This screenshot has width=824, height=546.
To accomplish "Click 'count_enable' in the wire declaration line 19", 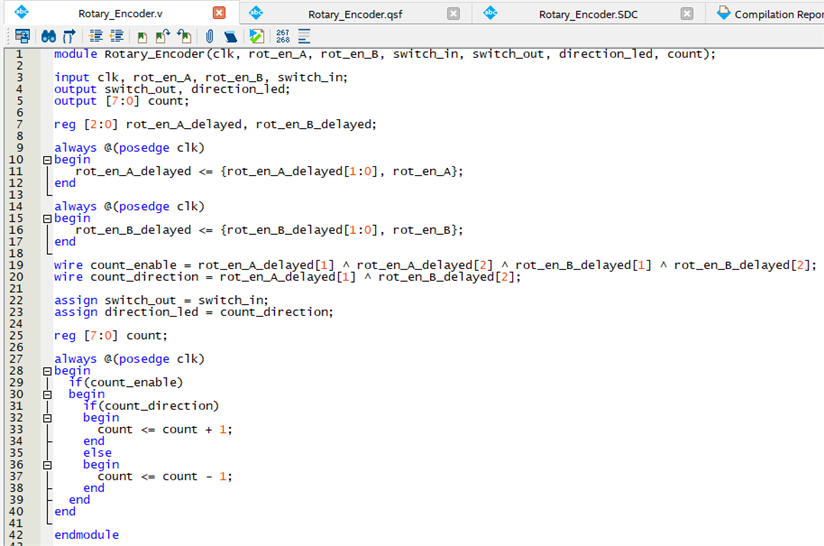I will click(133, 265).
